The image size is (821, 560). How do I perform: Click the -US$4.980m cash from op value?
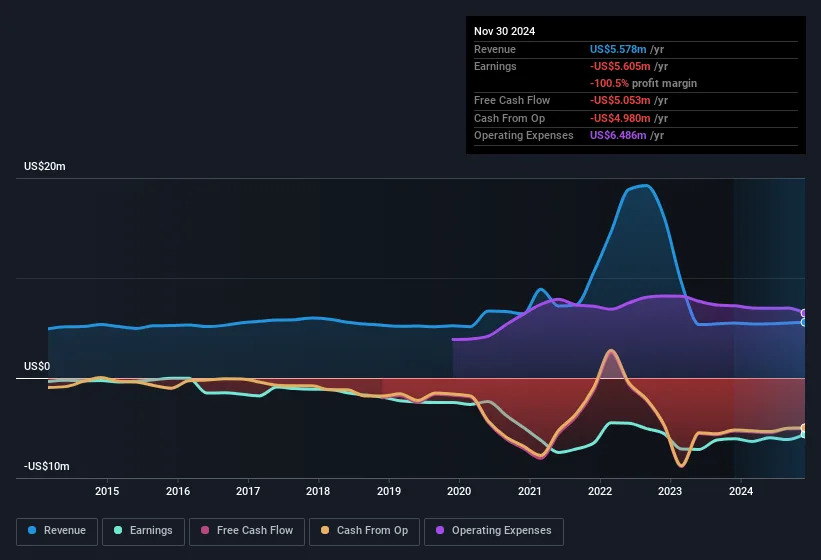[x=620, y=118]
